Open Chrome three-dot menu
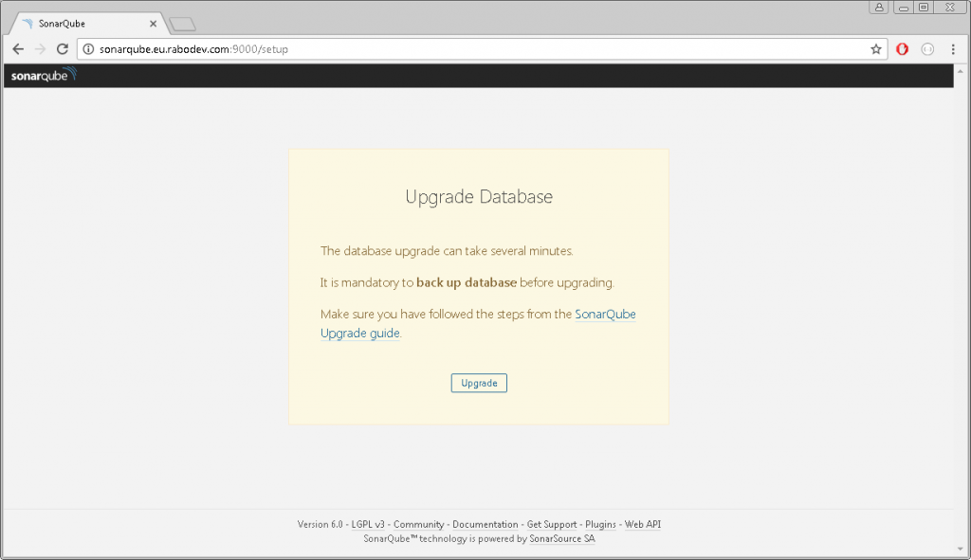This screenshot has width=971, height=560. (953, 49)
